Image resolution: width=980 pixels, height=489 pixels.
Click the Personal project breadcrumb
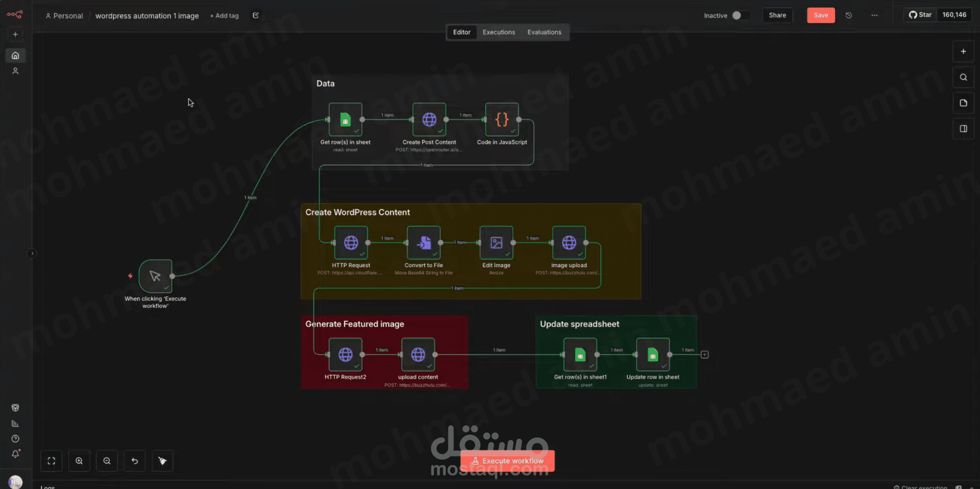(x=64, y=16)
